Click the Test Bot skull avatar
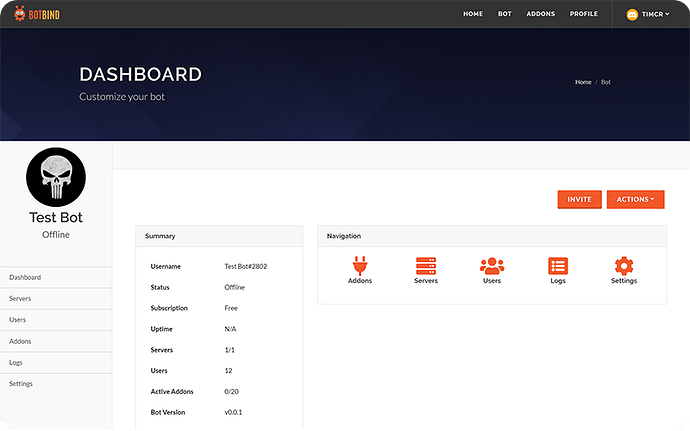Viewport: 690px width, 431px height. pyautogui.click(x=55, y=178)
